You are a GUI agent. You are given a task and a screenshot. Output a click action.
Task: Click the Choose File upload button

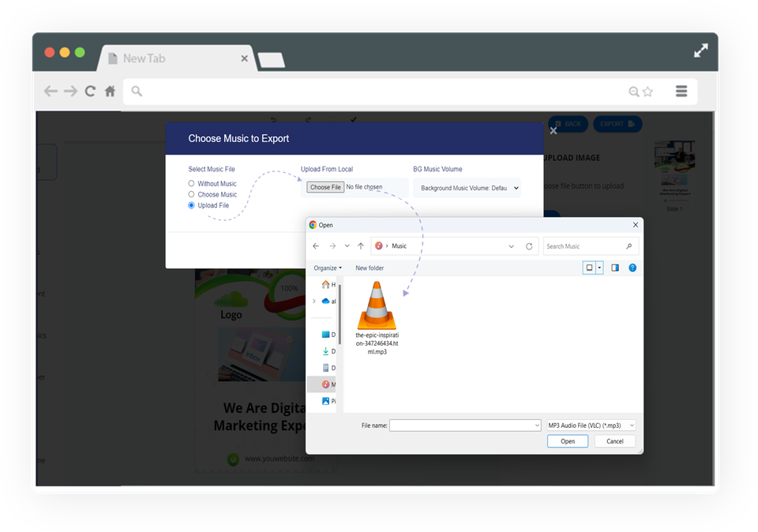pos(325,187)
